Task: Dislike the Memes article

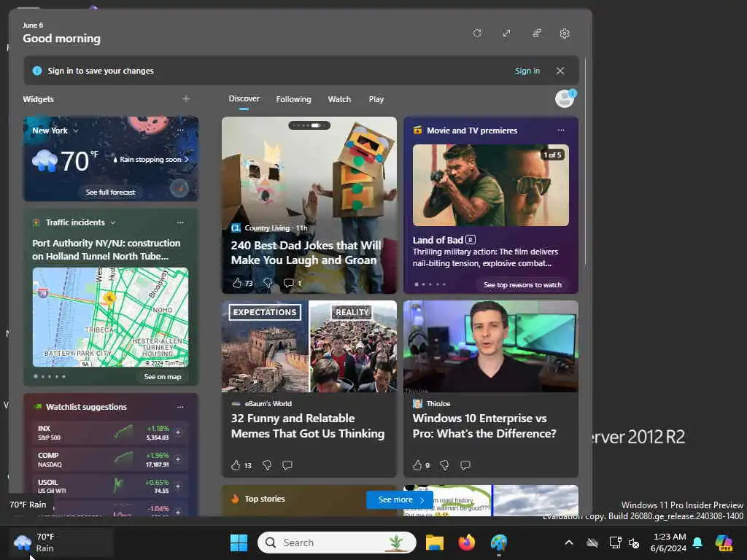Action: click(267, 465)
